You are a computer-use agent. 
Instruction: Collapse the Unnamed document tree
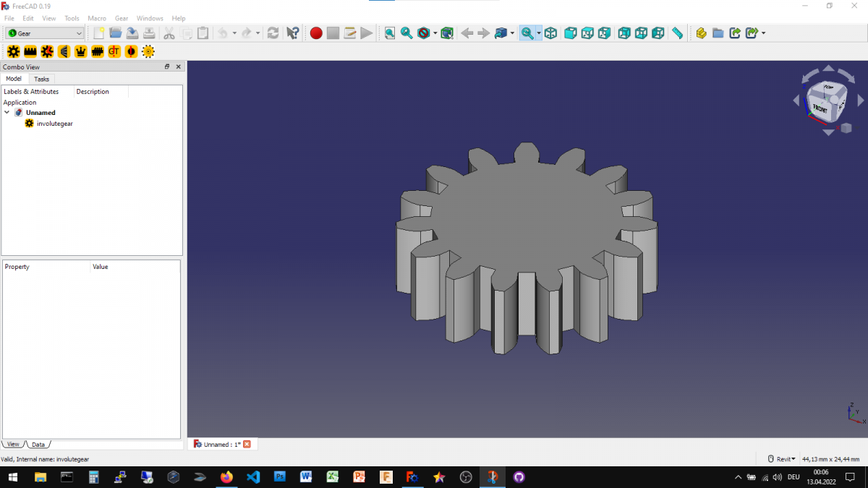tap(7, 112)
